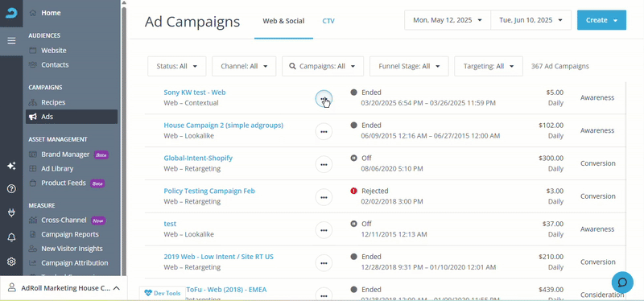
Task: Open options menu for Policy Testing Campaign Feb
Action: click(x=324, y=197)
